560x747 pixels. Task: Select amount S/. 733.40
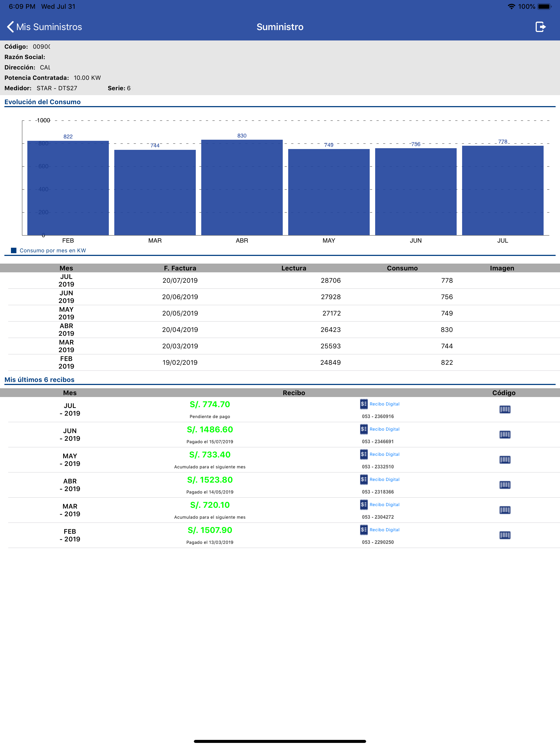point(210,455)
